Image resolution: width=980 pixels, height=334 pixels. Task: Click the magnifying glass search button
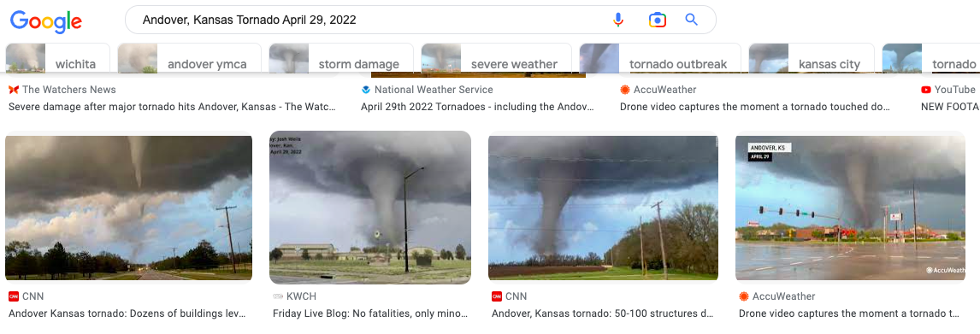(691, 20)
